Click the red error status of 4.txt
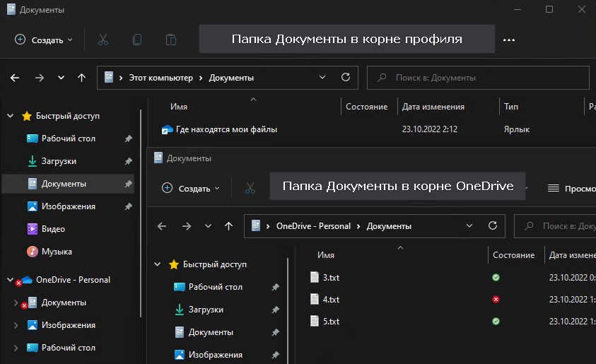Image resolution: width=596 pixels, height=364 pixels. click(496, 300)
